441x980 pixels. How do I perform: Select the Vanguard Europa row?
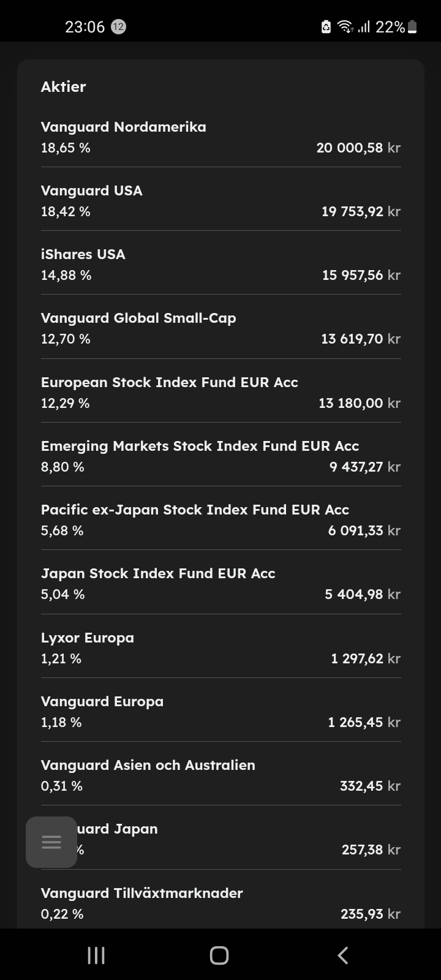[221, 712]
